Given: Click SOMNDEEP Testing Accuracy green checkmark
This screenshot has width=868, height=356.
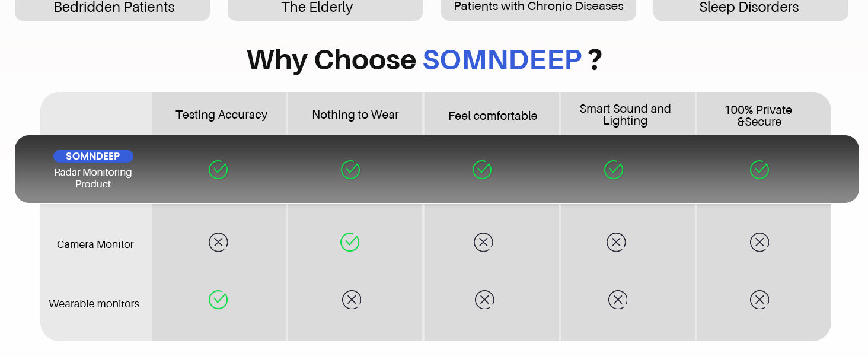Looking at the screenshot, I should coord(218,170).
